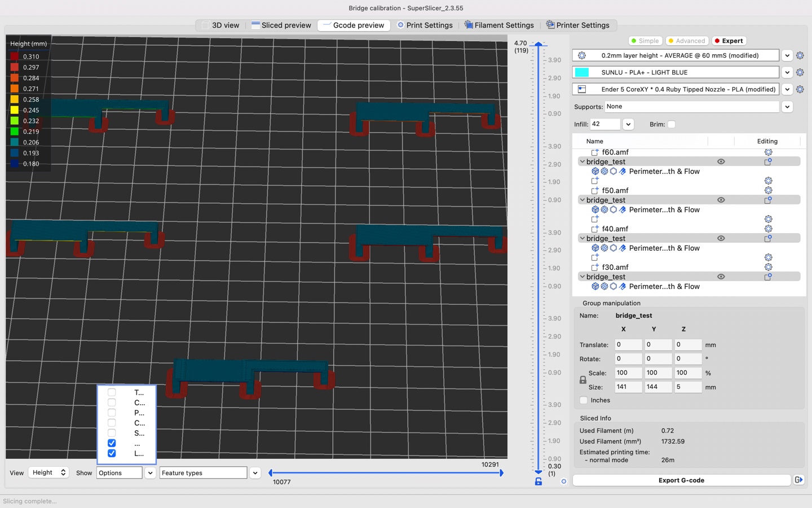Open layer settings gear for f60.amf
Viewport: 812px width, 508px height.
(768, 152)
